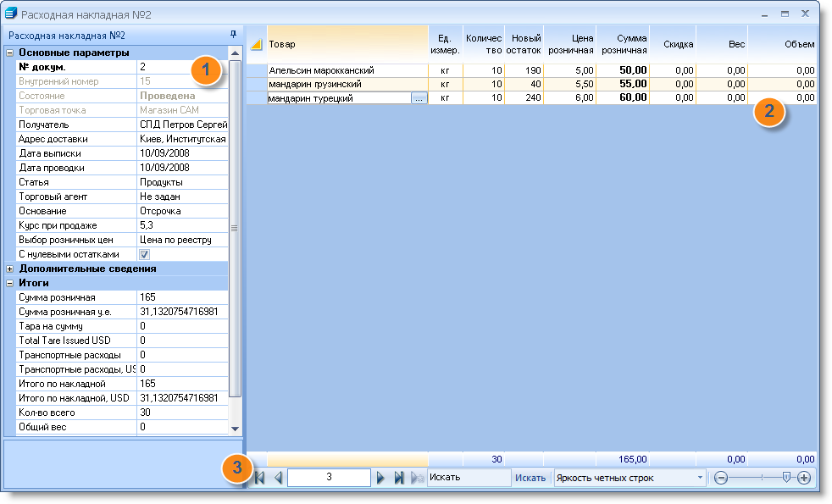Open the product picker for мандарин турецкий
Viewport: 832px width, 504px height.
(419, 98)
